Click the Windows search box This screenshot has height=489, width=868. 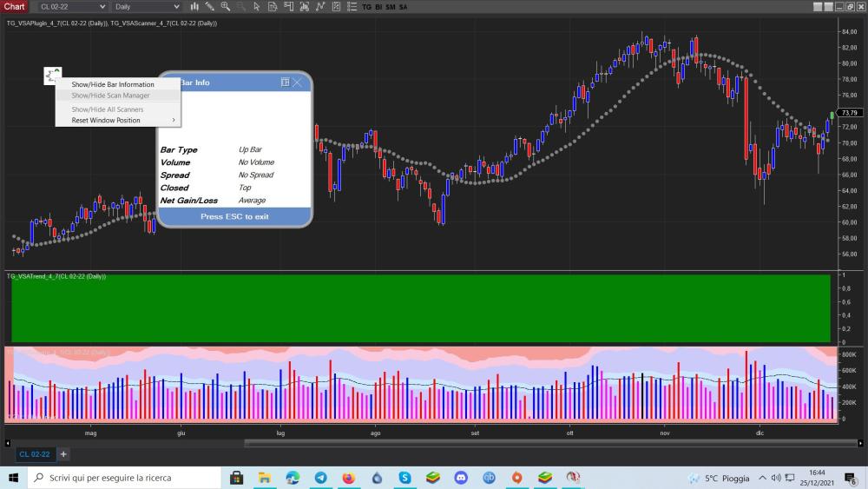124,478
